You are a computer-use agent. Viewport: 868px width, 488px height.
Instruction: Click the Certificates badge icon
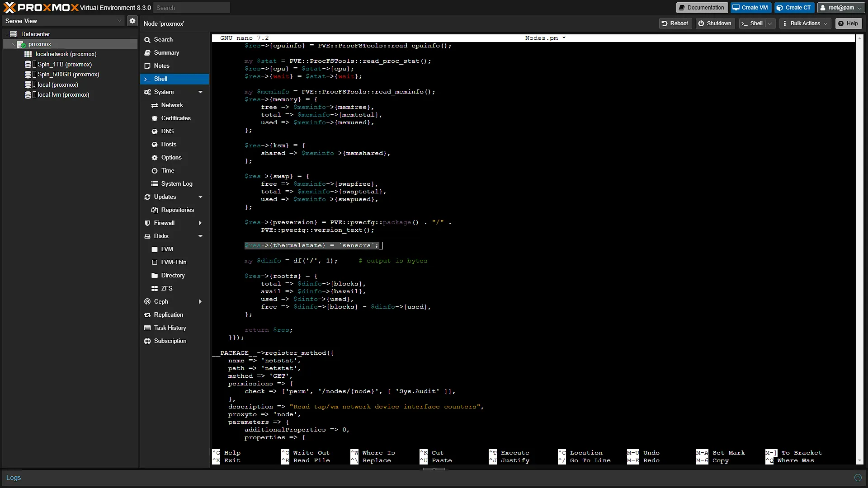point(155,118)
